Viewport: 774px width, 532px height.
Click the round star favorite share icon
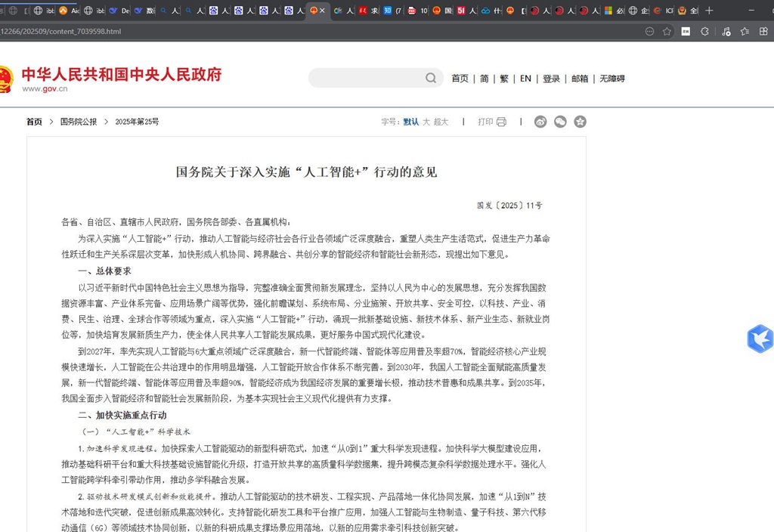[x=580, y=122]
